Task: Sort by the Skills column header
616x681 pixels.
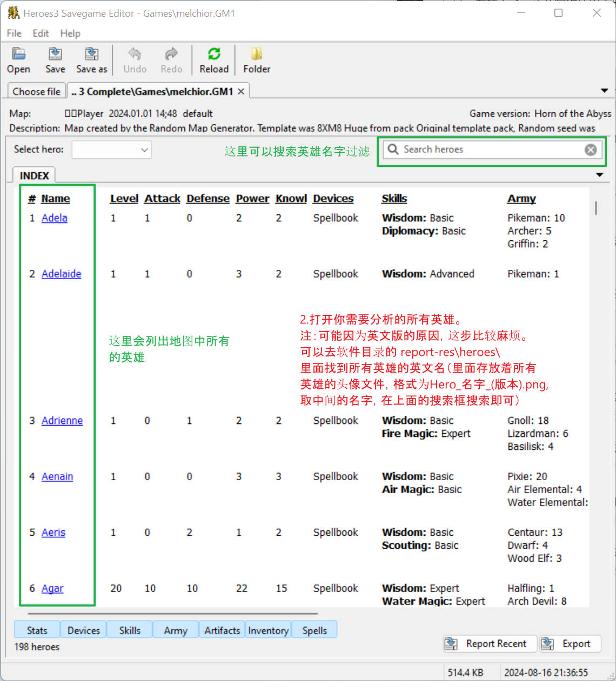Action: [x=394, y=199]
